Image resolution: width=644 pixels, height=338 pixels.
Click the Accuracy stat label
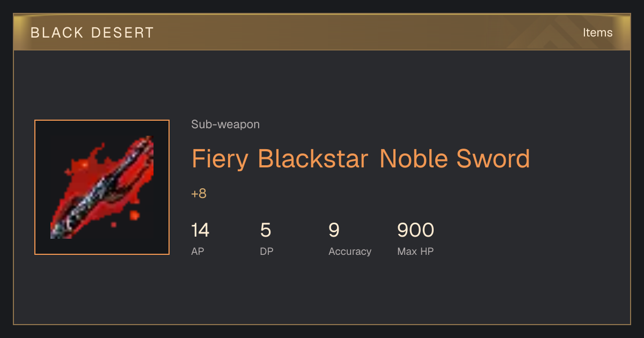pos(350,251)
